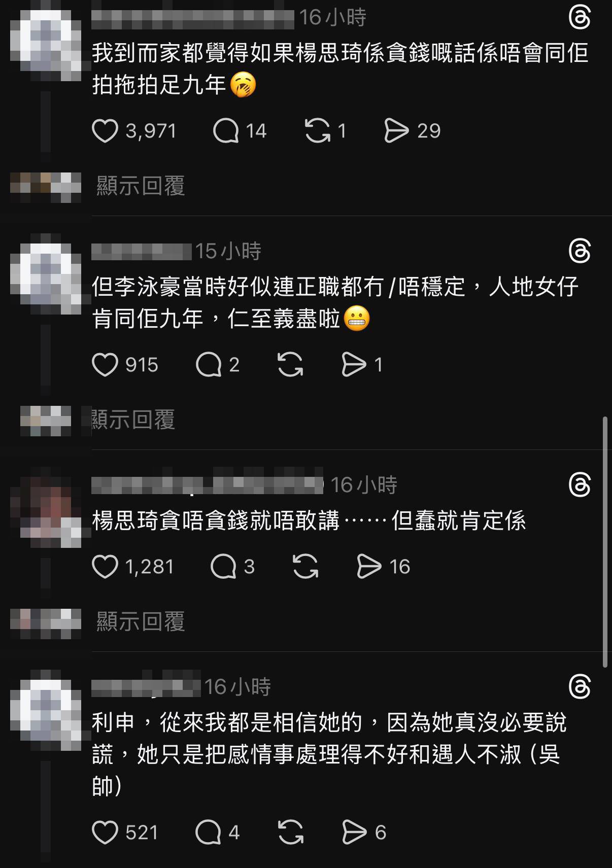Expand replies under the 李泳豪 comment
612x868 pixels.
(x=133, y=420)
